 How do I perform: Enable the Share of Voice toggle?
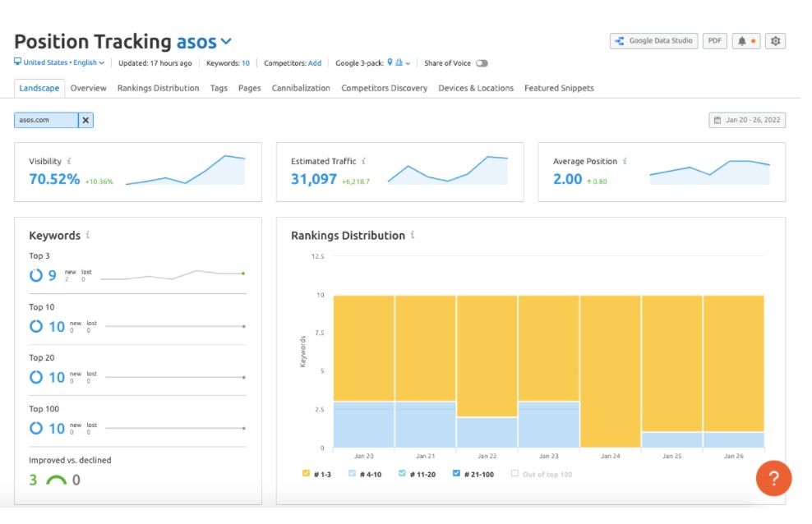[482, 62]
